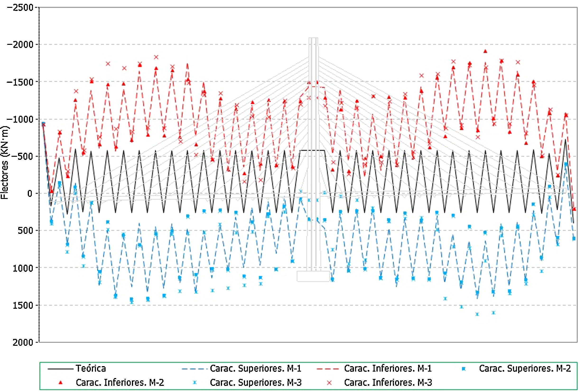
Task: Select the 'Carac. Inferiores. M-1' legend label
Action: 388,369
